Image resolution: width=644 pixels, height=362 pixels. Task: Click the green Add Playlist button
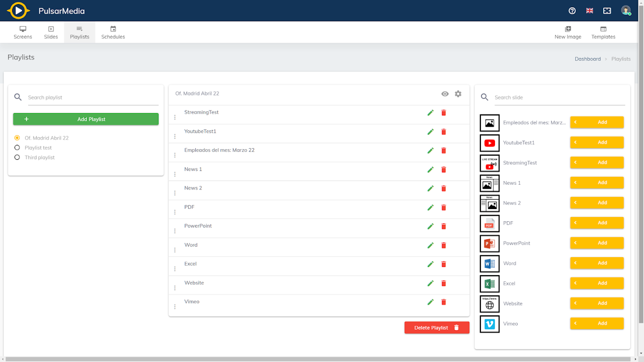coord(86,119)
